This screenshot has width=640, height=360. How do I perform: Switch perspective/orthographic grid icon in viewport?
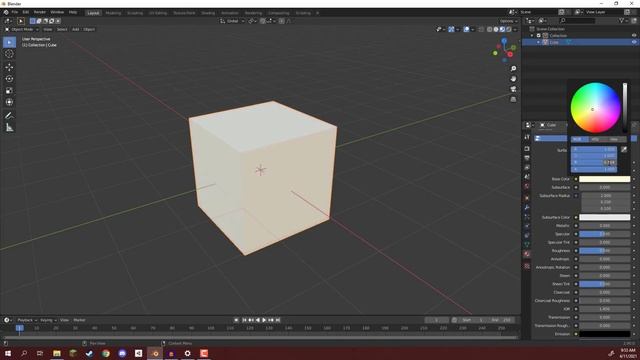[513, 99]
